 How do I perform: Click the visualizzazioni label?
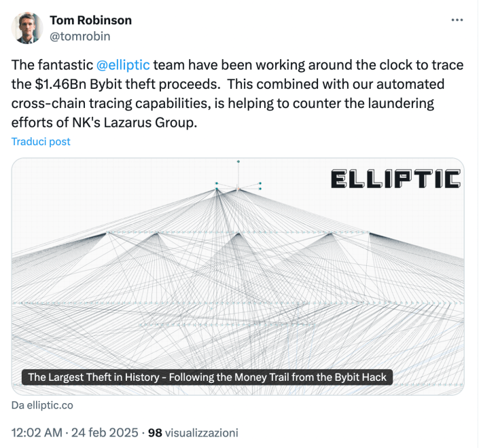pos(202,432)
